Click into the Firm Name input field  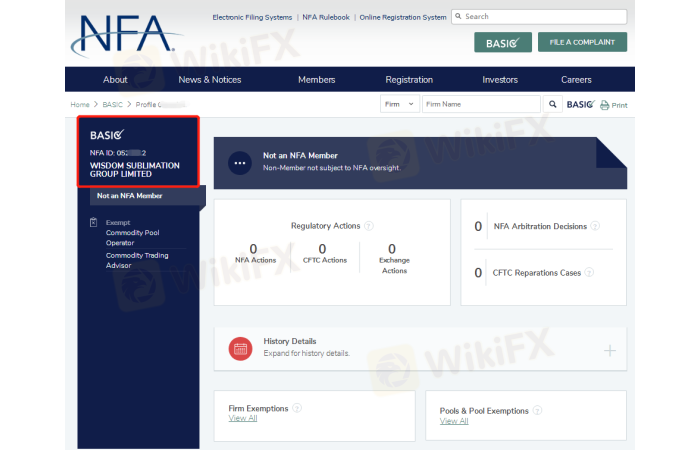tap(480, 104)
